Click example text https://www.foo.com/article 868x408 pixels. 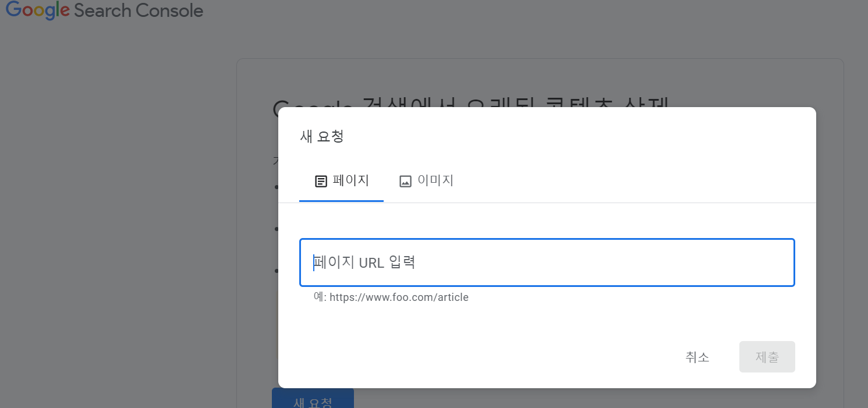pos(399,297)
